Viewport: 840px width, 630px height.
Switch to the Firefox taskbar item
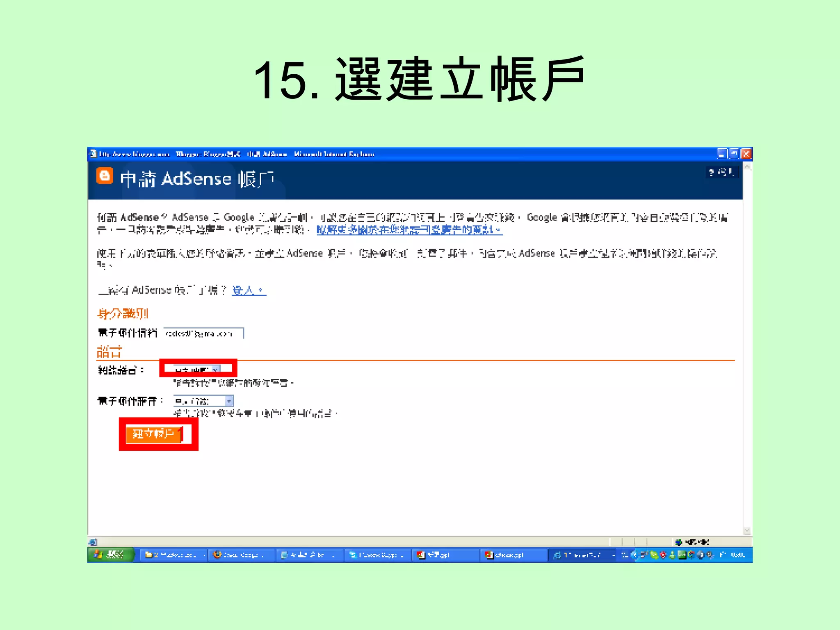(242, 555)
